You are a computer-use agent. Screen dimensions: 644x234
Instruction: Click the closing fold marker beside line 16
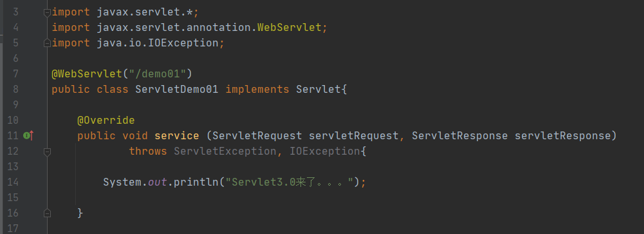coord(47,213)
